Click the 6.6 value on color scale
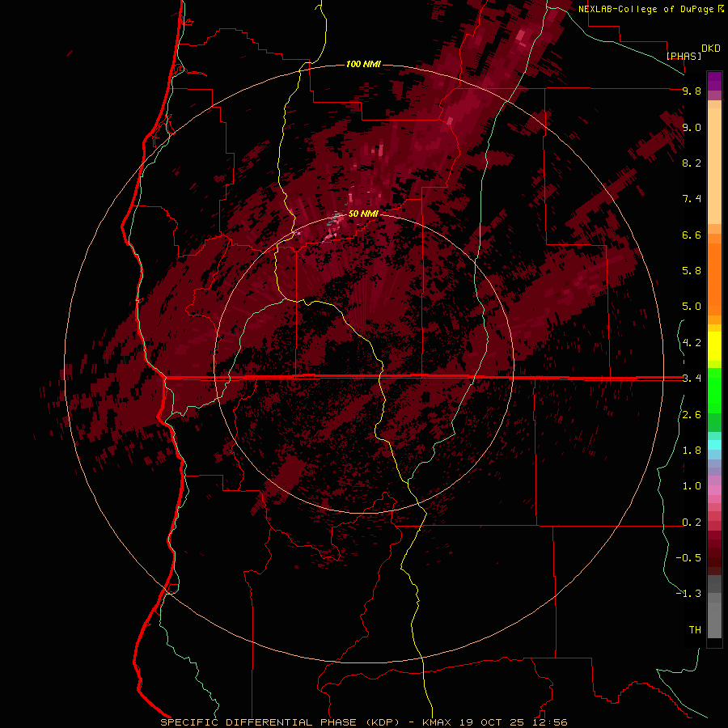This screenshot has height=728, width=728. [x=692, y=235]
